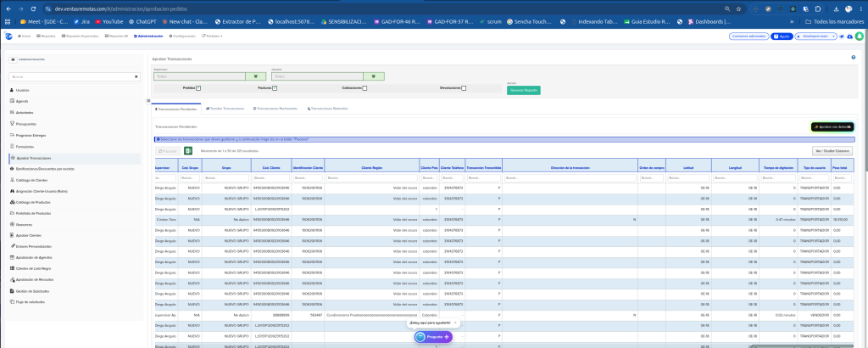This screenshot has width=868, height=348.
Task: Open the Jira bookmark
Action: 81,22
